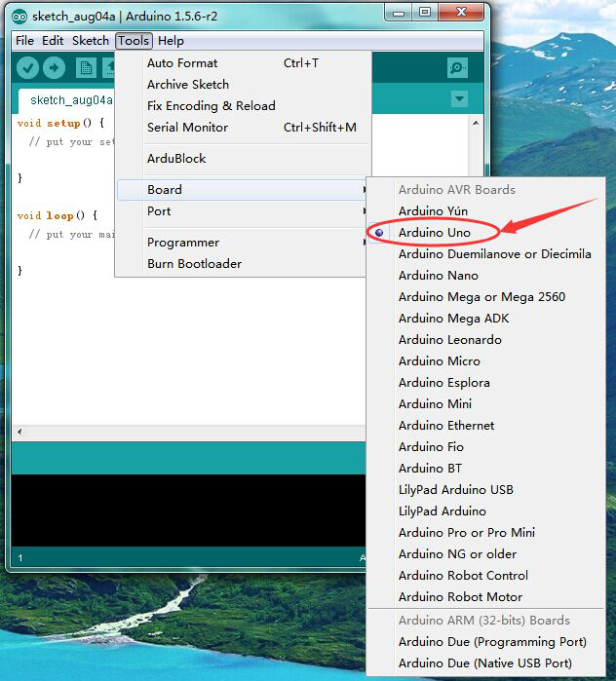Click the Arduino logo in title bar
Image resolution: width=616 pixels, height=681 pixels.
(x=19, y=15)
